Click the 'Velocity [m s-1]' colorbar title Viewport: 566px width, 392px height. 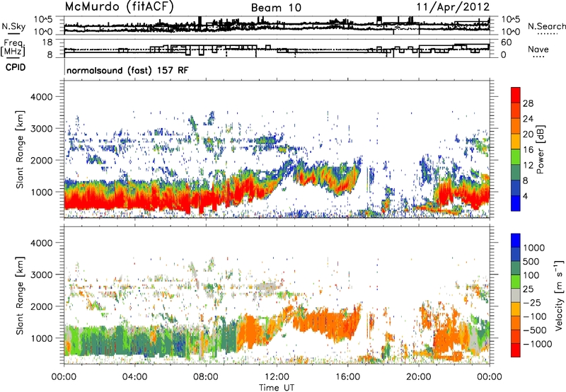tap(559, 295)
